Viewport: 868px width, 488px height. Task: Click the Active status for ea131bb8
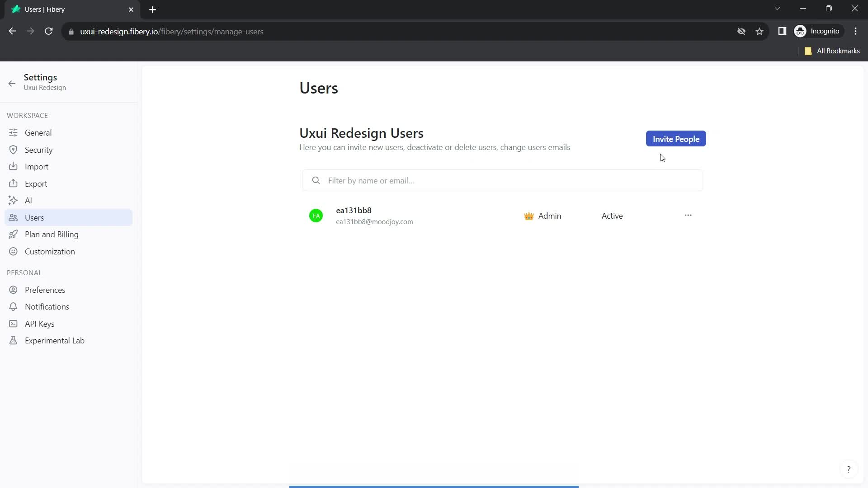[x=612, y=216]
